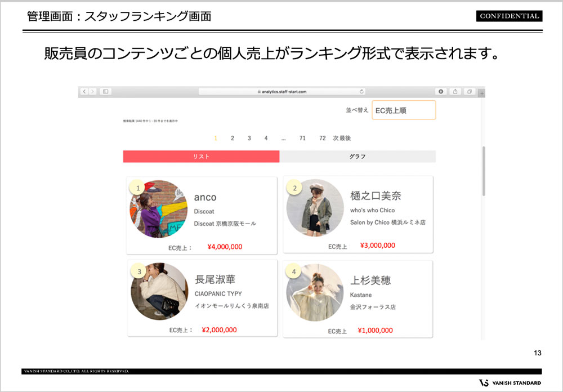Screen dimensions: 563x392
Task: Go back with the browser back arrow
Action: (84, 92)
